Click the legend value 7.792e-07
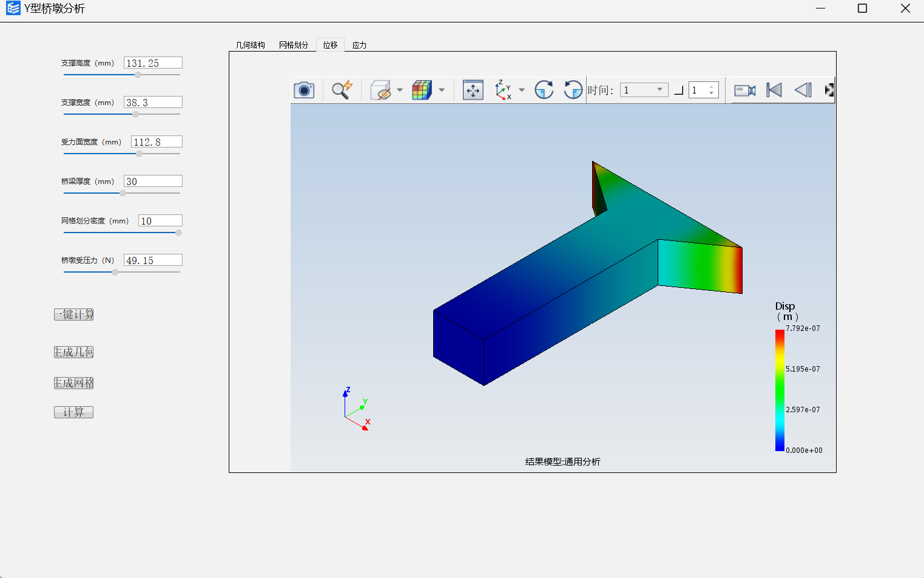Screen dimensions: 924x578 pos(803,328)
